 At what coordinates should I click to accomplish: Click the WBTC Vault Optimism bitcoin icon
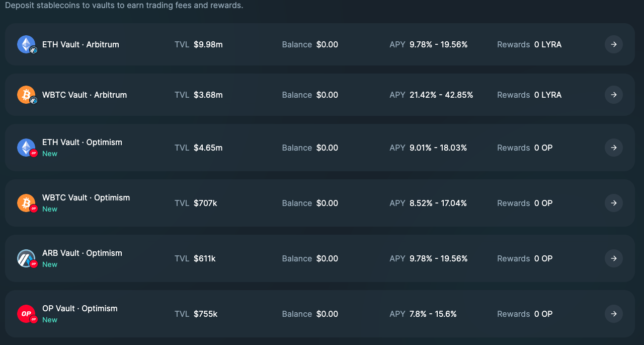[x=26, y=203]
